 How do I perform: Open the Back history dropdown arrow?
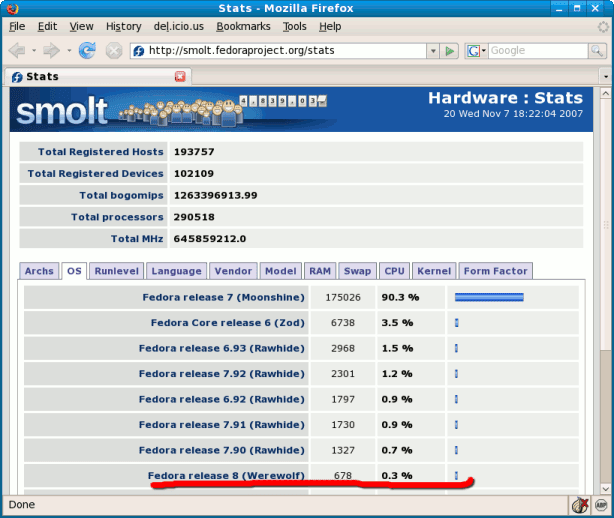pos(34,51)
